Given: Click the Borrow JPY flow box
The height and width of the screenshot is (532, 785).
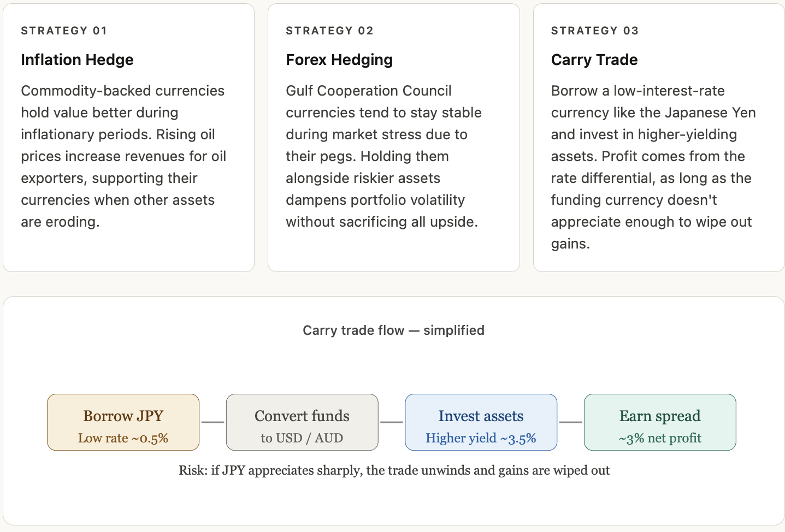Looking at the screenshot, I should point(123,422).
